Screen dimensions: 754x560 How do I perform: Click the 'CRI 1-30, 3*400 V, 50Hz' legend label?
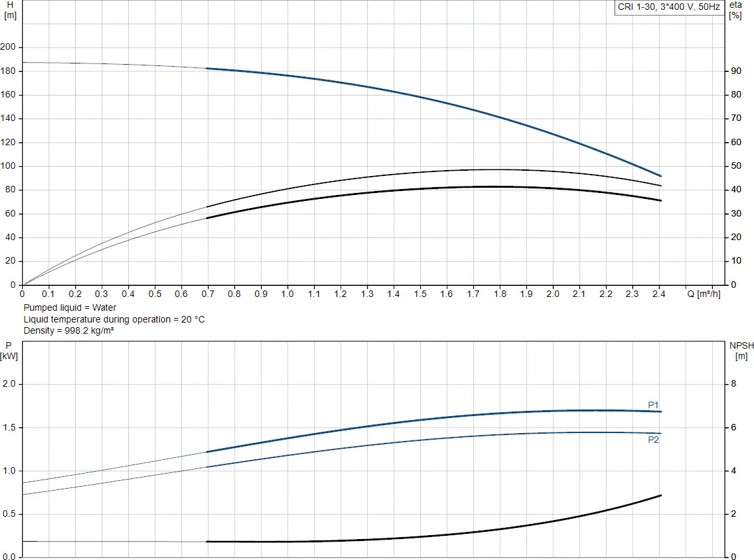point(668,7)
